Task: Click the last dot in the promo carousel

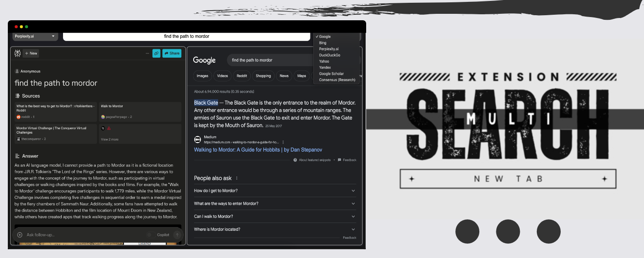Action: pos(548,232)
